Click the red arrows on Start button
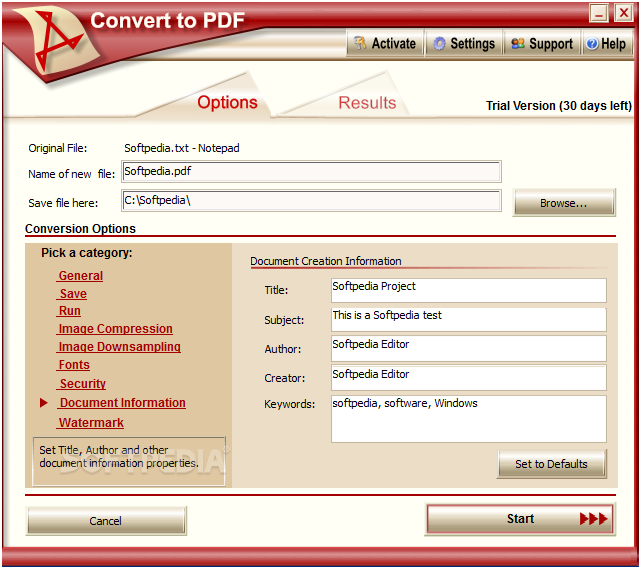This screenshot has height=567, width=639. pyautogui.click(x=594, y=518)
